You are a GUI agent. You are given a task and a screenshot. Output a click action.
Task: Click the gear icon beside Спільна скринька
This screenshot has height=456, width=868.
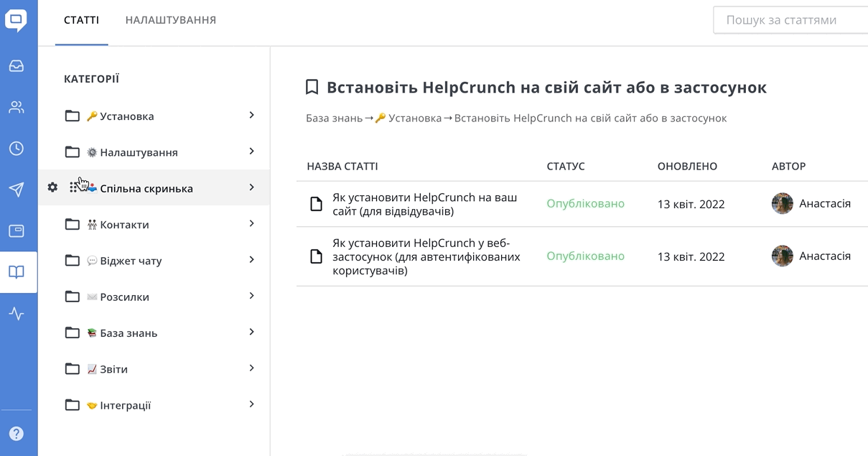click(x=52, y=187)
